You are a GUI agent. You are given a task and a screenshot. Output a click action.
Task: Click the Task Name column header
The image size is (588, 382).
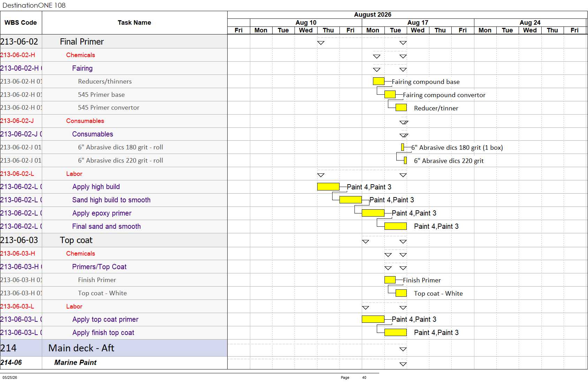pos(135,23)
